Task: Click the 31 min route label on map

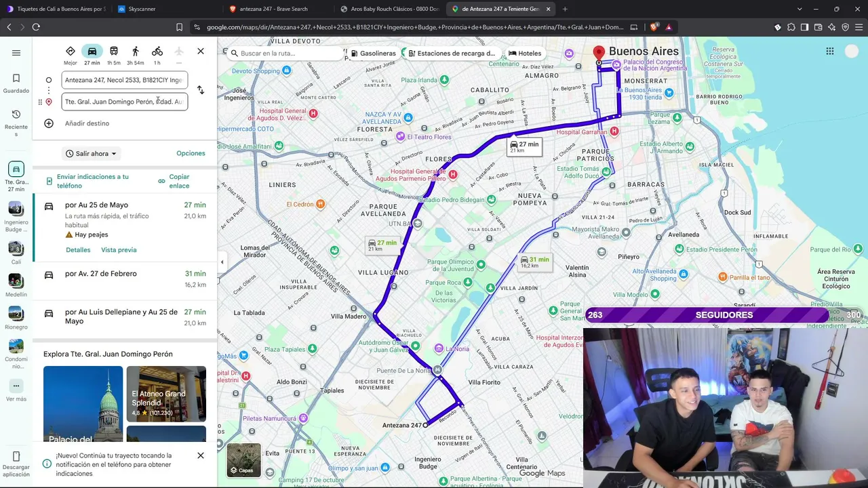Action: click(x=534, y=262)
